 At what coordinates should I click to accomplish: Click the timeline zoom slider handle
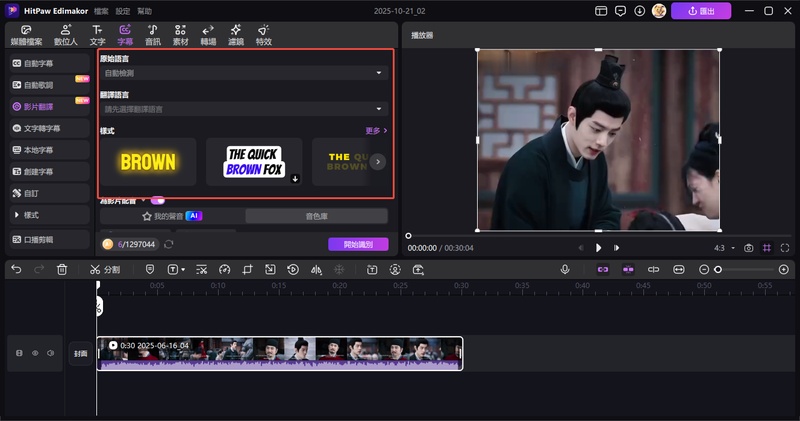pos(718,269)
